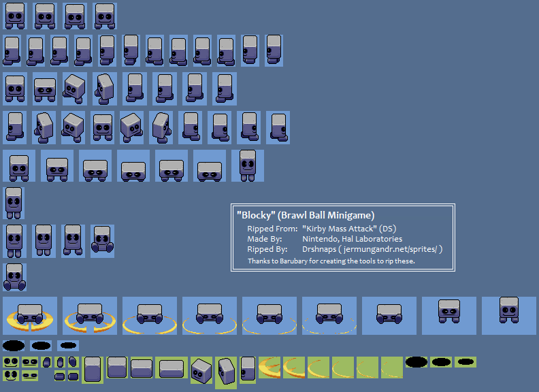
Task: Select the lone crouching Blocky sprite below the four-sprite row
Action: click(x=14, y=277)
